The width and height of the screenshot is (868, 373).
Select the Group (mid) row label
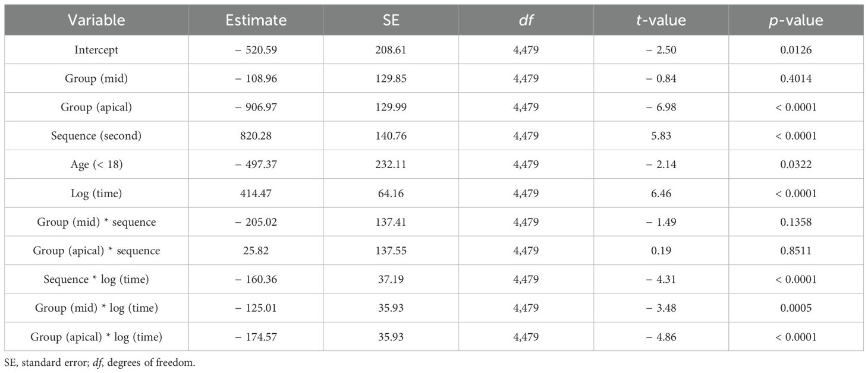(x=96, y=78)
